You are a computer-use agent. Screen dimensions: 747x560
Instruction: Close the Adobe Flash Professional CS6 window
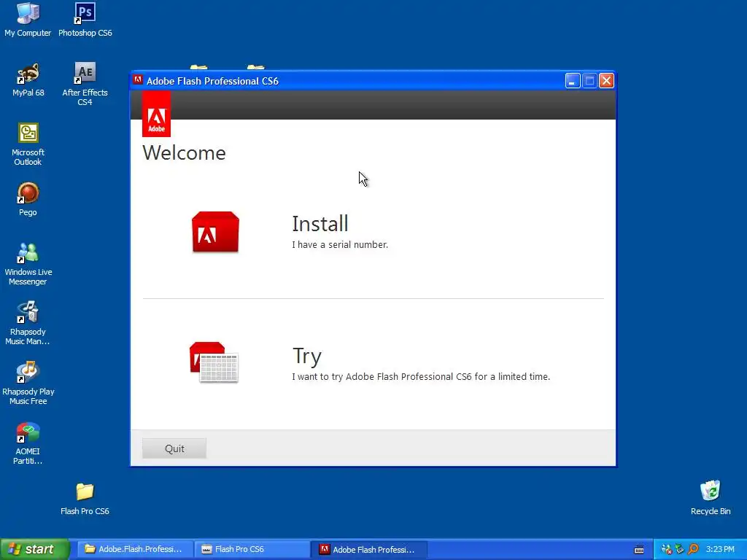606,80
